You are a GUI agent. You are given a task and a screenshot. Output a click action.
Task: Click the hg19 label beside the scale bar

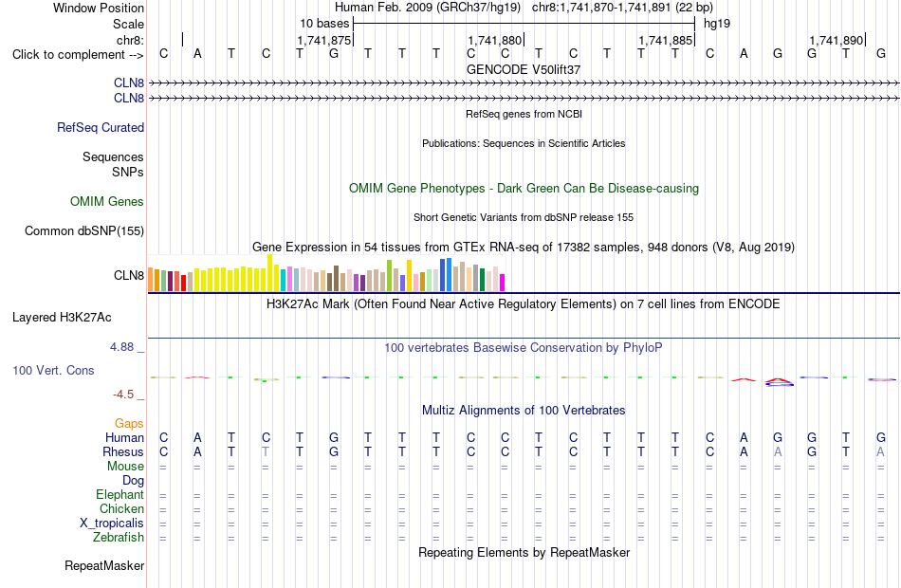point(717,24)
